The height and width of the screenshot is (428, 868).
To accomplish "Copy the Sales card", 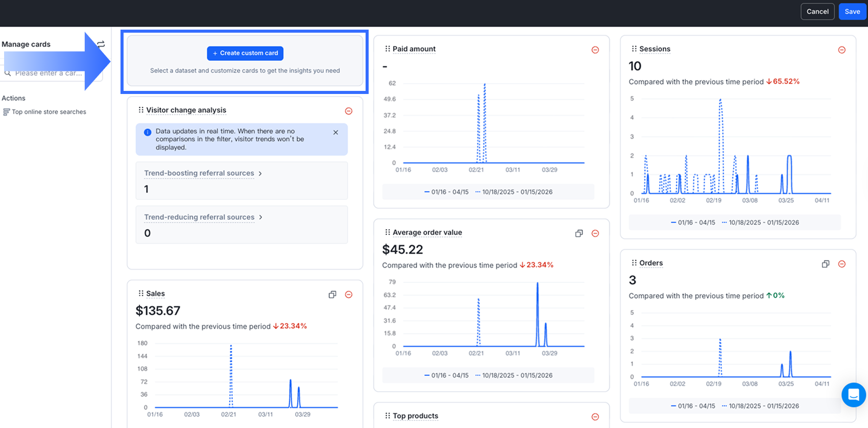I will tap(332, 295).
